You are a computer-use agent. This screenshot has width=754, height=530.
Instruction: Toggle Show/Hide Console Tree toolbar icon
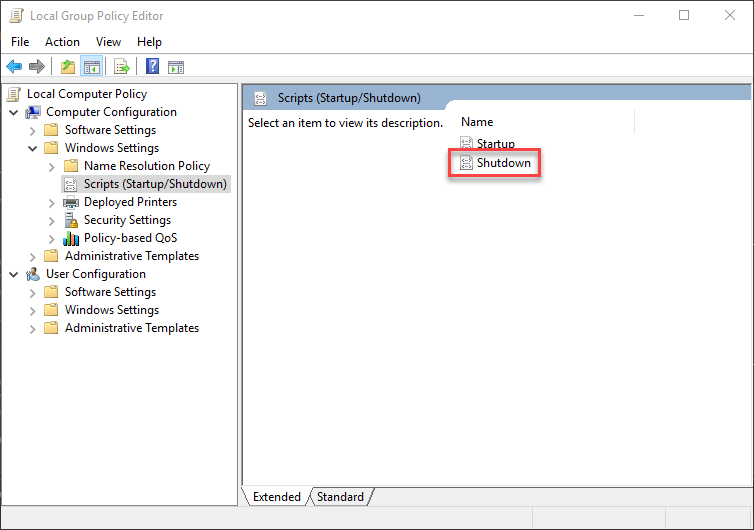tap(91, 66)
